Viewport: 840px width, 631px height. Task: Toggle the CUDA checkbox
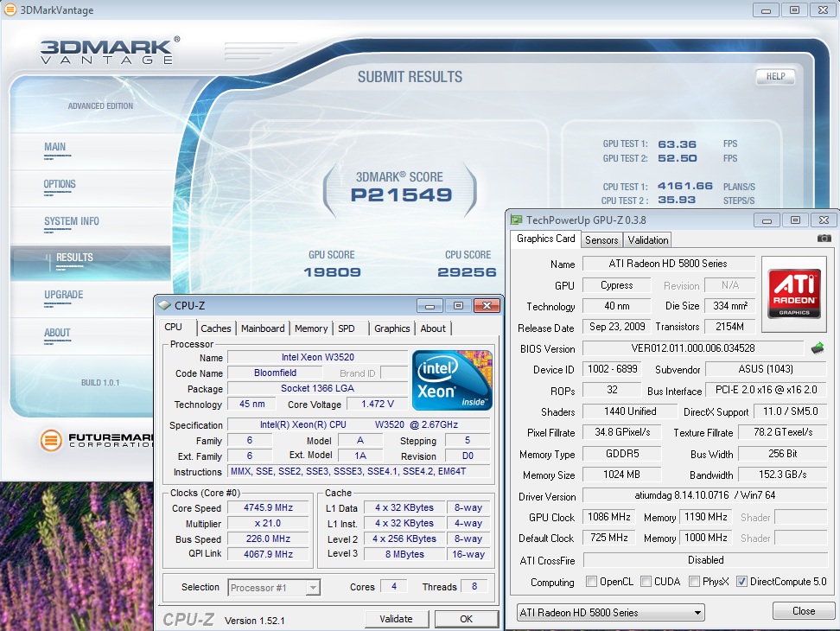[x=646, y=581]
